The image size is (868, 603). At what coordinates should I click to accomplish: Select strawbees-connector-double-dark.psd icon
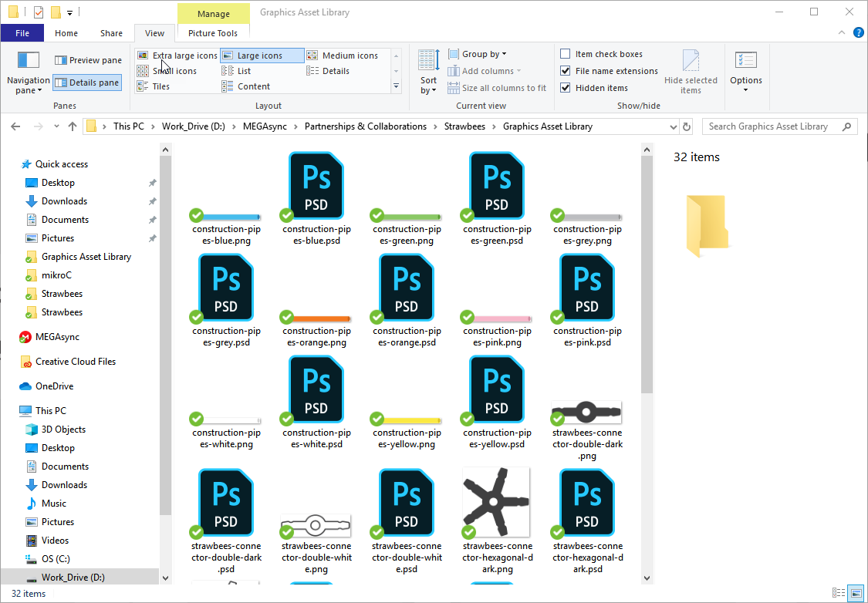pyautogui.click(x=226, y=503)
